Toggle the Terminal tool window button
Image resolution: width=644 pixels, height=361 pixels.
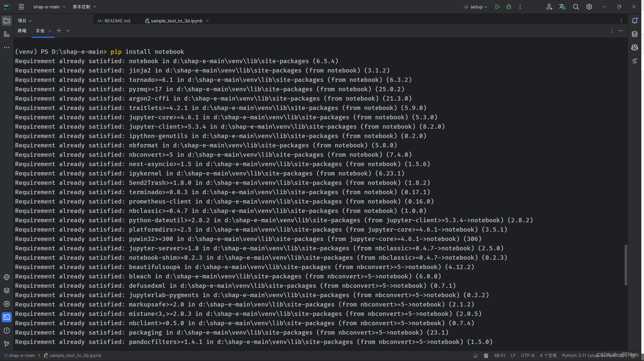coord(7,317)
